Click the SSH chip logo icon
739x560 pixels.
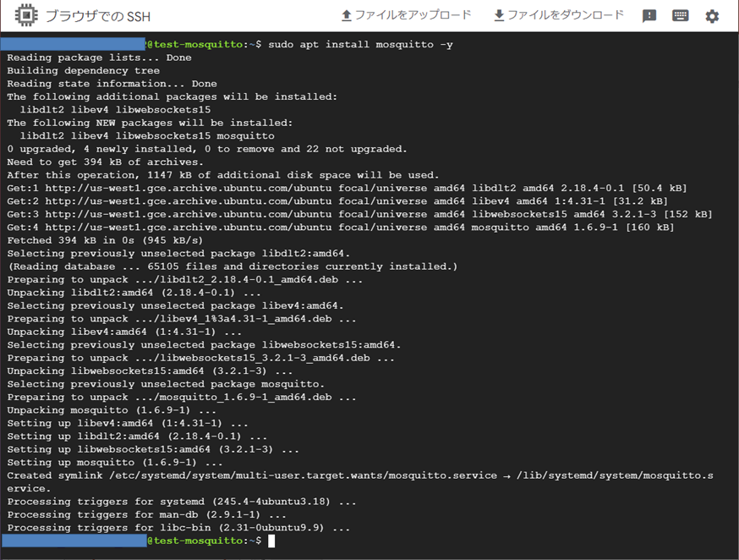coord(24,16)
